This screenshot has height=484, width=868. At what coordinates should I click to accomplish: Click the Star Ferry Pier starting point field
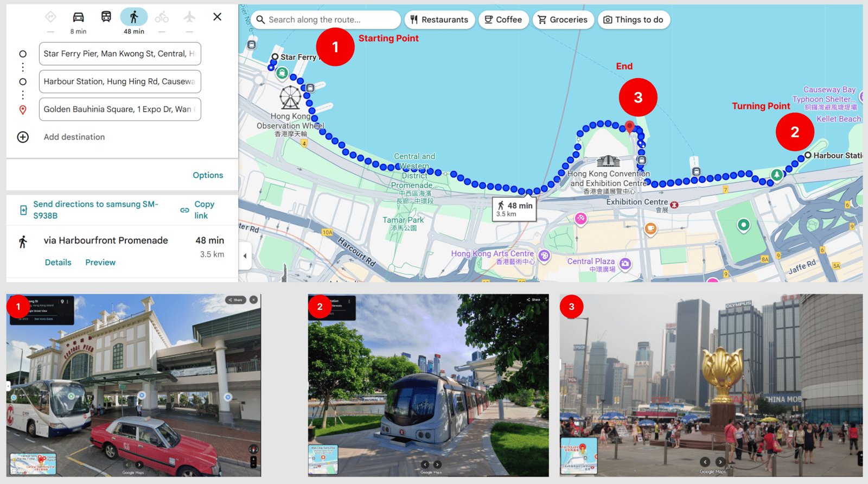120,54
